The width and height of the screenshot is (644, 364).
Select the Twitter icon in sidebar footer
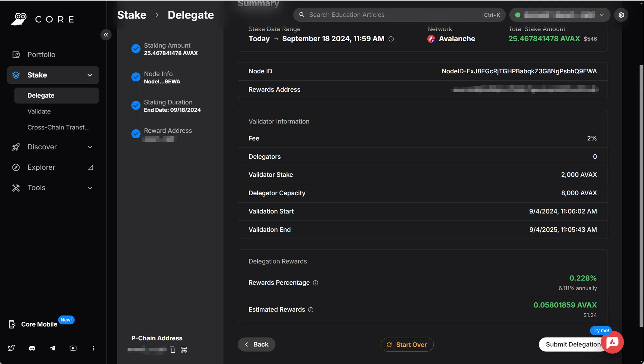tap(12, 348)
